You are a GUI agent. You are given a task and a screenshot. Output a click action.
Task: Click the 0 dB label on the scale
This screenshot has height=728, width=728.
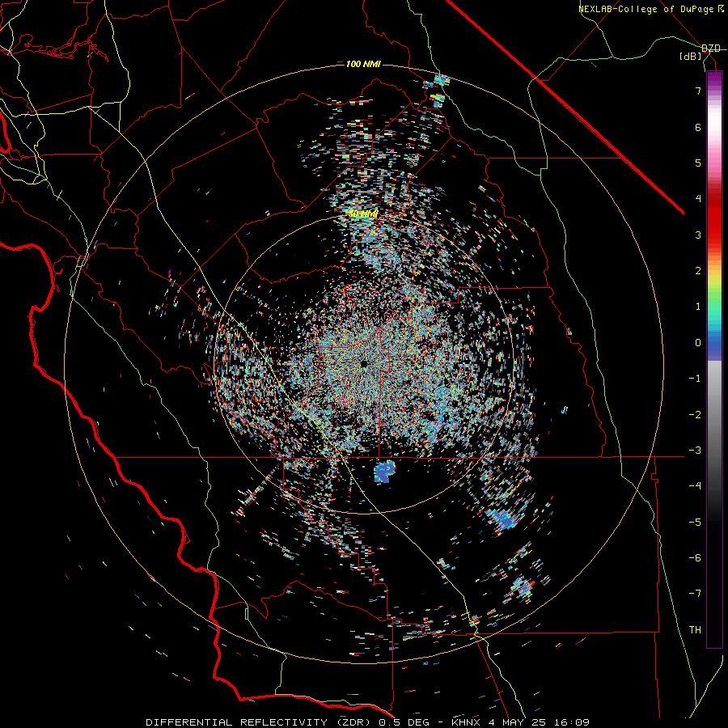pos(698,343)
